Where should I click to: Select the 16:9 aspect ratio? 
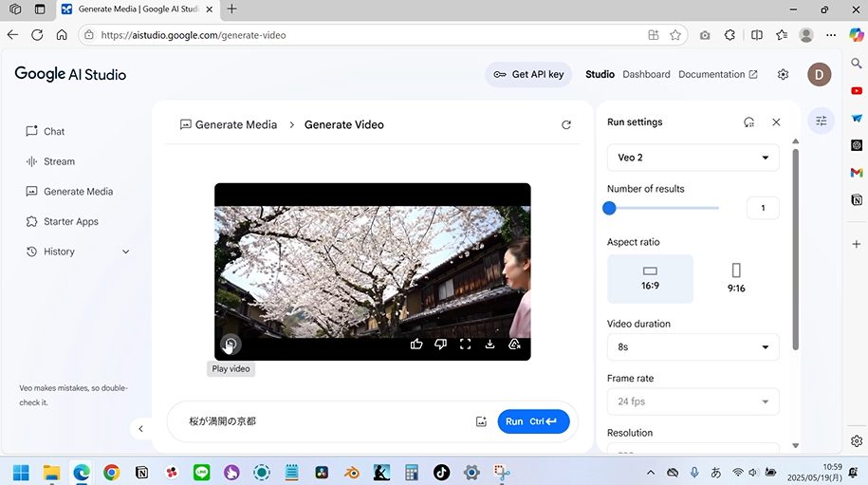pos(650,278)
